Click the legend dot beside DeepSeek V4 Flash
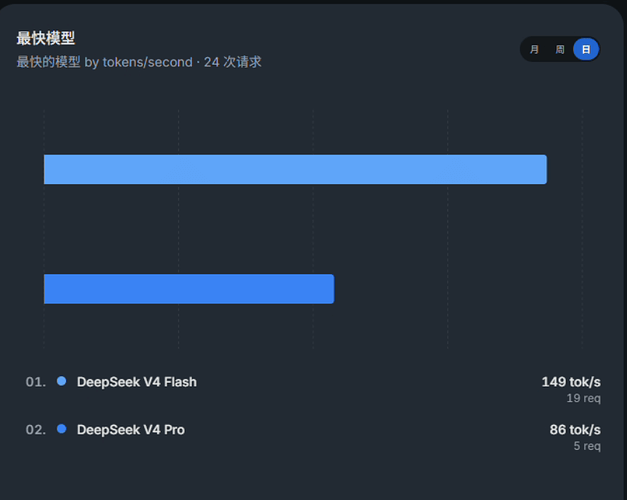This screenshot has width=627, height=500. pos(62,381)
